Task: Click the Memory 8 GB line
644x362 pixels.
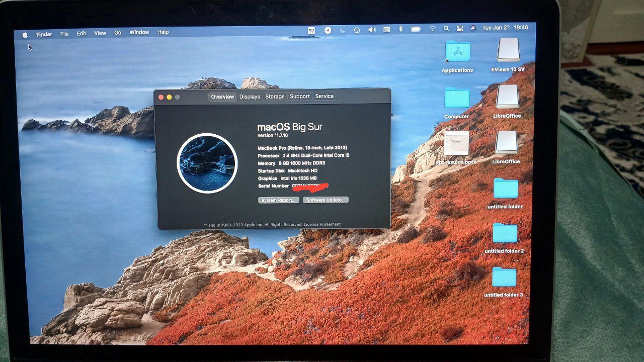Action: [x=291, y=163]
